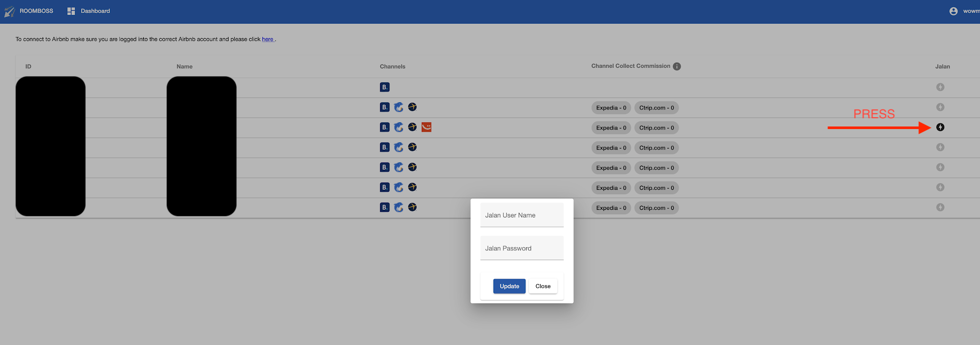Click the red channel icon in the table
980x345 pixels.
tap(426, 127)
